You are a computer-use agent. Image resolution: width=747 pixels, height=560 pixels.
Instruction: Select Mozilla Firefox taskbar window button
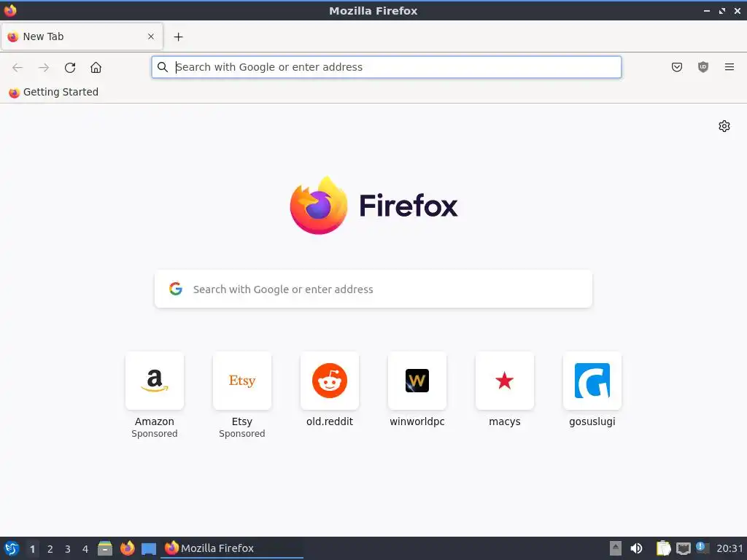[x=232, y=548]
